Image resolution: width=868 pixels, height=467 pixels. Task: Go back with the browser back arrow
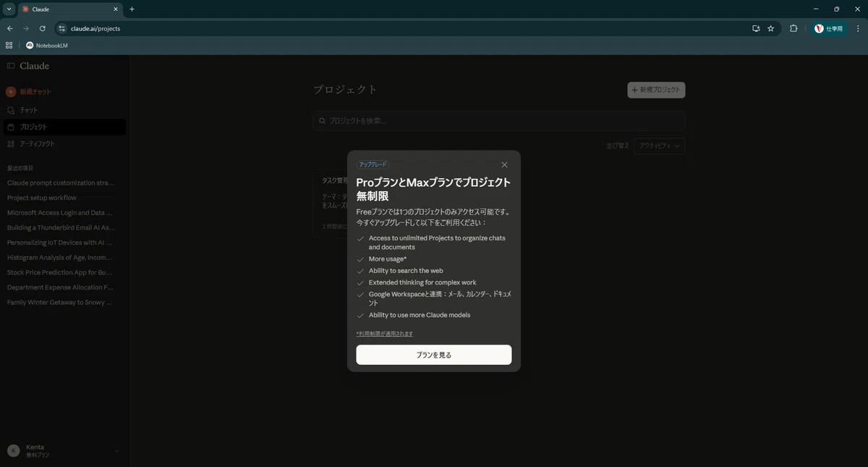pos(9,28)
